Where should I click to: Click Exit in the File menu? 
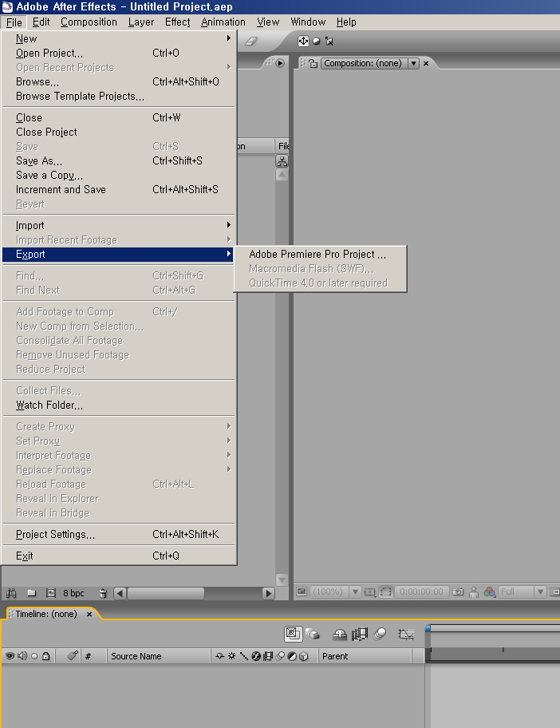[x=119, y=556]
